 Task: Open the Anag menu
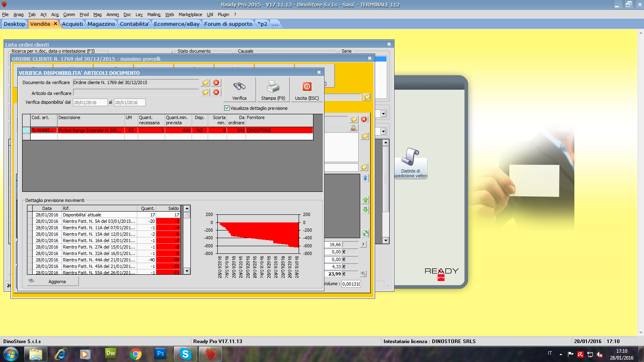click(19, 14)
